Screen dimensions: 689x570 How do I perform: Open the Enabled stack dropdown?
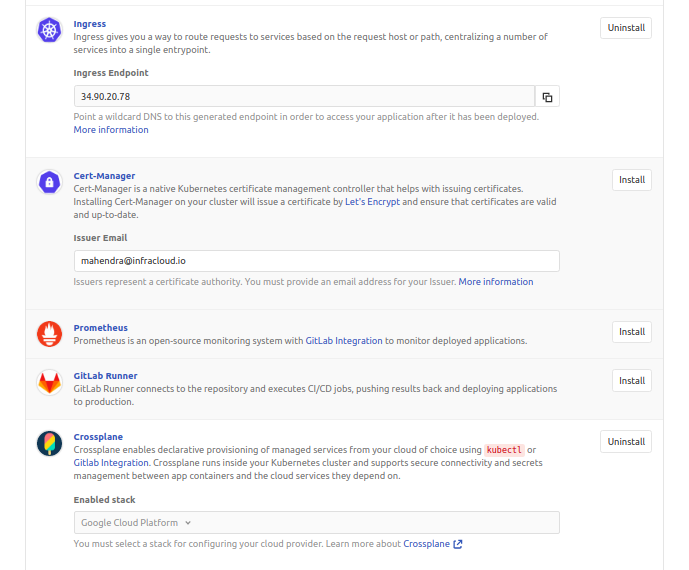point(316,523)
